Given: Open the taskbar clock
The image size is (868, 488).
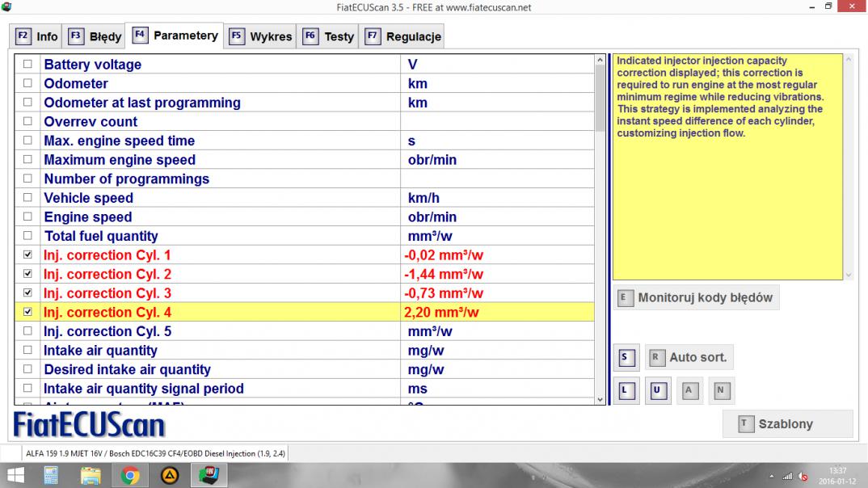Looking at the screenshot, I should 837,476.
